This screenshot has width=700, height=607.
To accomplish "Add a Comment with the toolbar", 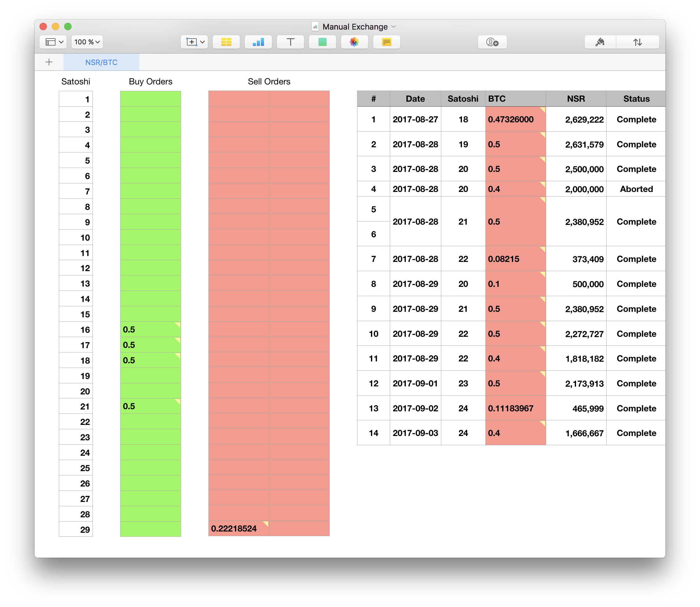I will (386, 42).
